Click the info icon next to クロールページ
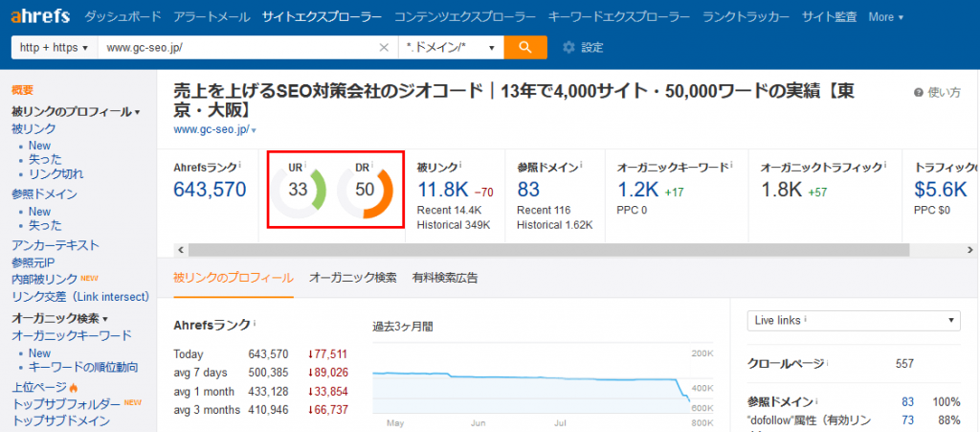The height and width of the screenshot is (432, 980). click(x=828, y=362)
